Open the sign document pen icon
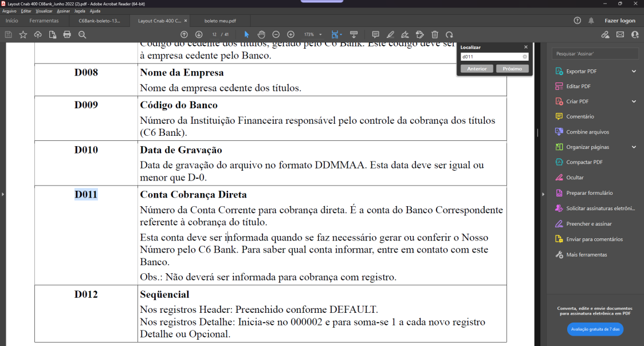The image size is (644, 346). 405,34
